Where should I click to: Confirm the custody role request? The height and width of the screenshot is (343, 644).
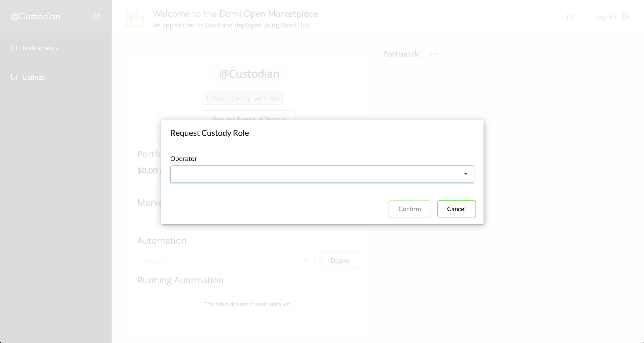point(409,209)
